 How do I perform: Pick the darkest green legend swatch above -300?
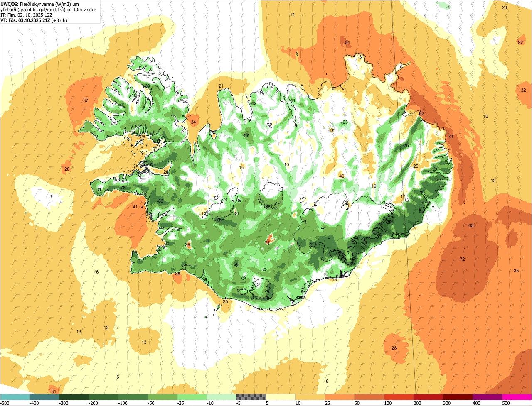[x=74, y=397]
